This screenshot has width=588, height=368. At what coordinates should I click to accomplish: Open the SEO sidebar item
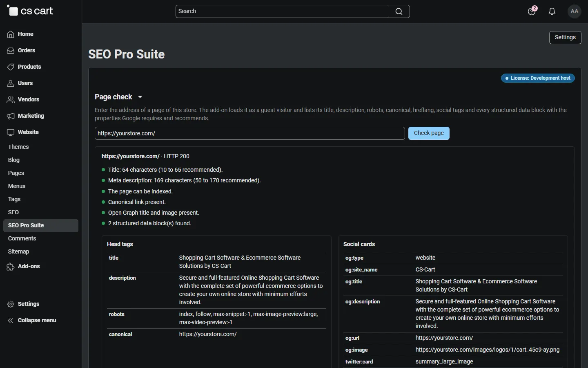13,212
